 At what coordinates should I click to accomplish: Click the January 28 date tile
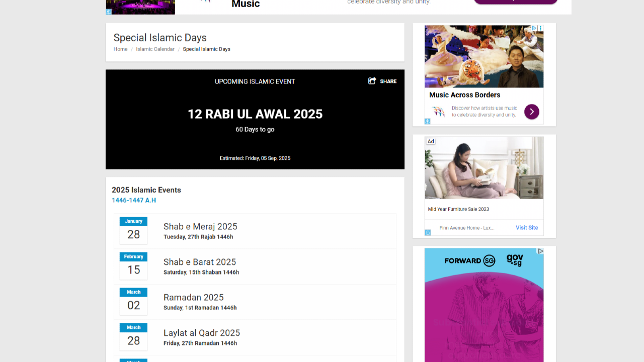coord(133,231)
